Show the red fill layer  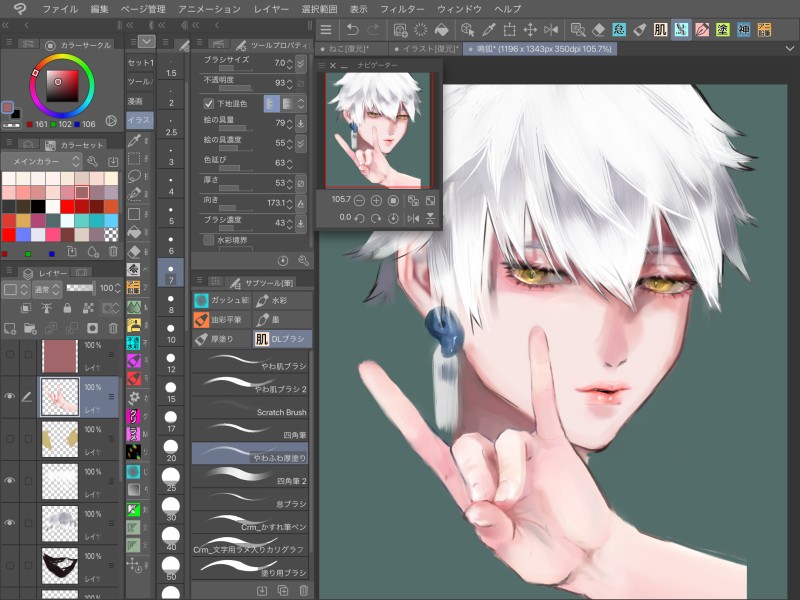click(9, 354)
